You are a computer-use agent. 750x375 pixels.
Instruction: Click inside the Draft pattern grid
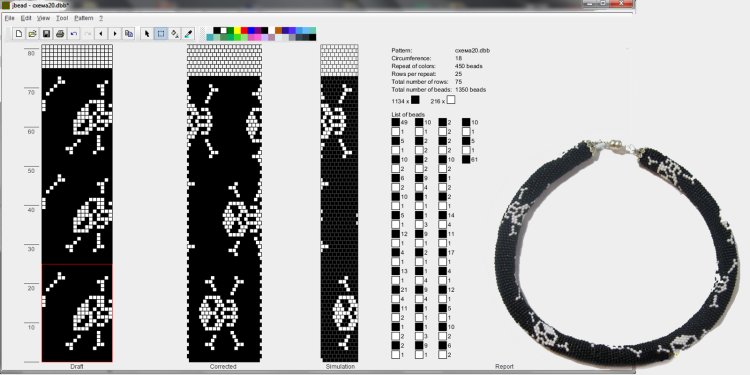pyautogui.click(x=77, y=203)
